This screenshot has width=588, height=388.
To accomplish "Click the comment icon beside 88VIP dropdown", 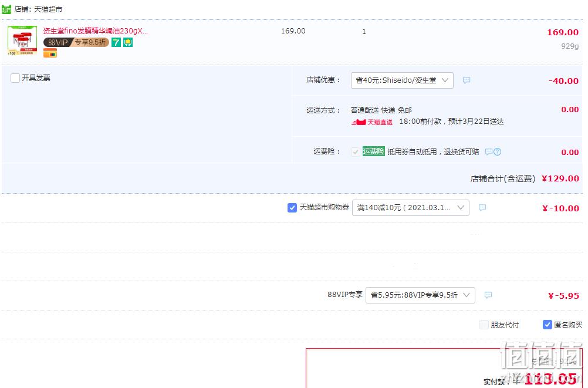I will pos(488,295).
